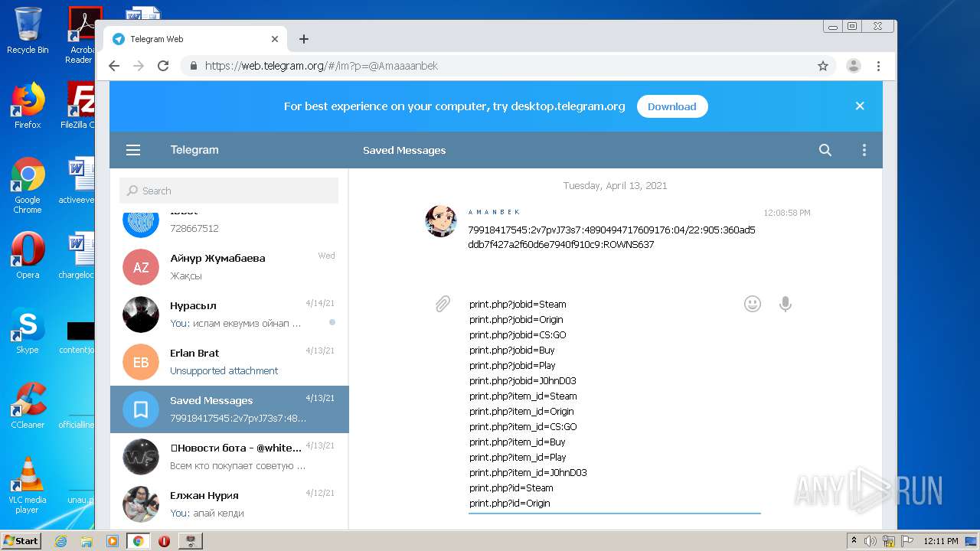Click Telegram logo text in header

tap(194, 150)
